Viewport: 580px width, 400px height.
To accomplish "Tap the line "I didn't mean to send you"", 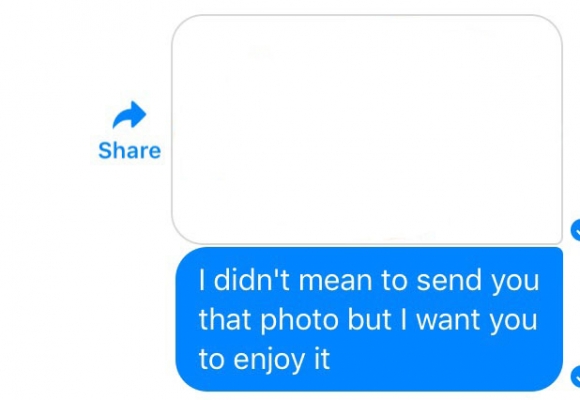I will pos(369,280).
